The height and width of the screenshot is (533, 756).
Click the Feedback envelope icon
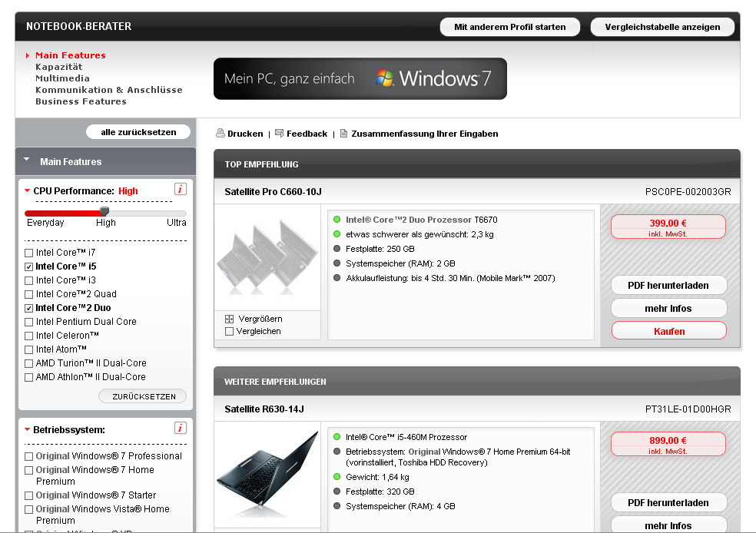279,134
